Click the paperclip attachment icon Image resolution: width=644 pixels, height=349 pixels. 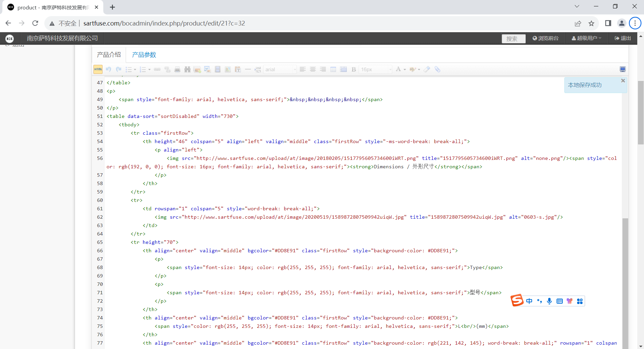click(437, 69)
